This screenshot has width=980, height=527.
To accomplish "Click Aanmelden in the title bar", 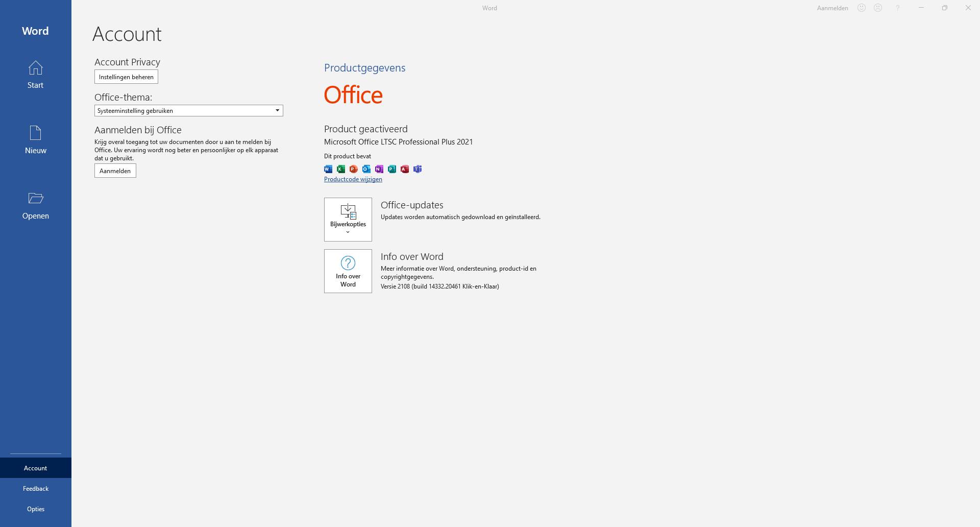I will point(832,8).
